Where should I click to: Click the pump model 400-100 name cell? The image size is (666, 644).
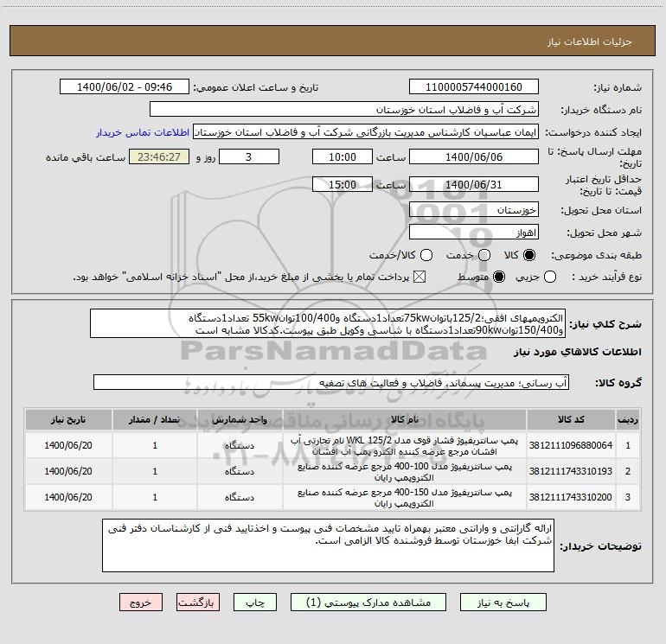pos(405,472)
